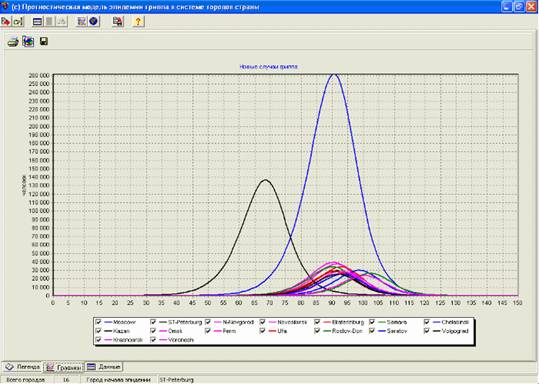
Task: Click the chart icon beside the globe
Action: [x=82, y=21]
